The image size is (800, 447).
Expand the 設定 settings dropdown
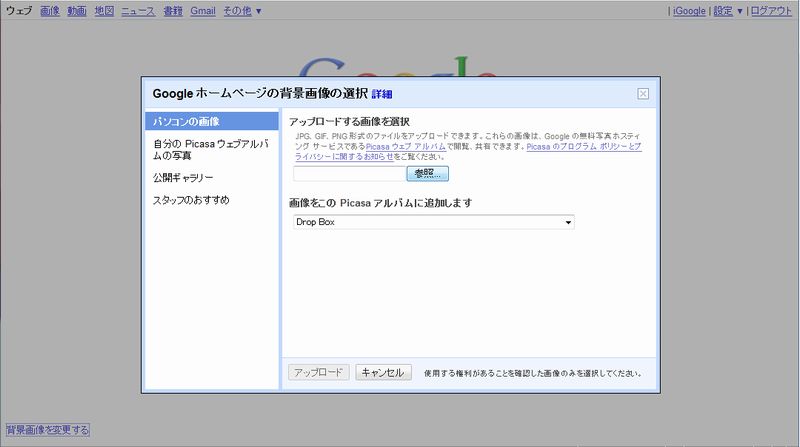(x=728, y=11)
